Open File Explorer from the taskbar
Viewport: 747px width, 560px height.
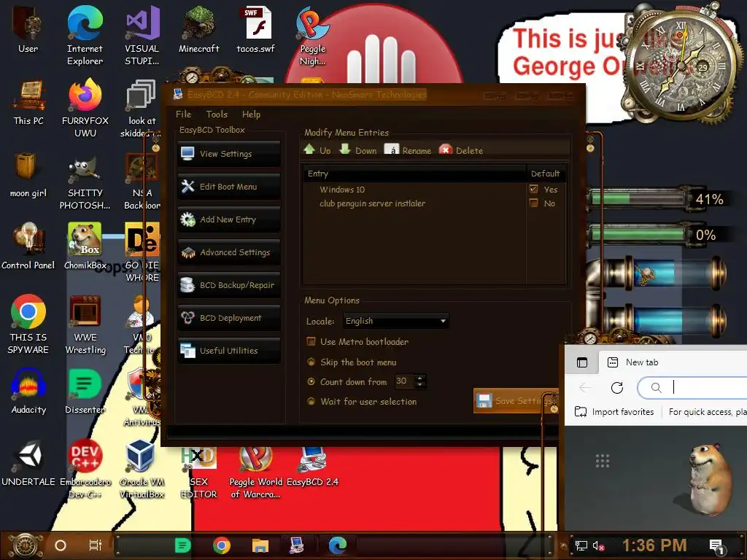pos(260,545)
